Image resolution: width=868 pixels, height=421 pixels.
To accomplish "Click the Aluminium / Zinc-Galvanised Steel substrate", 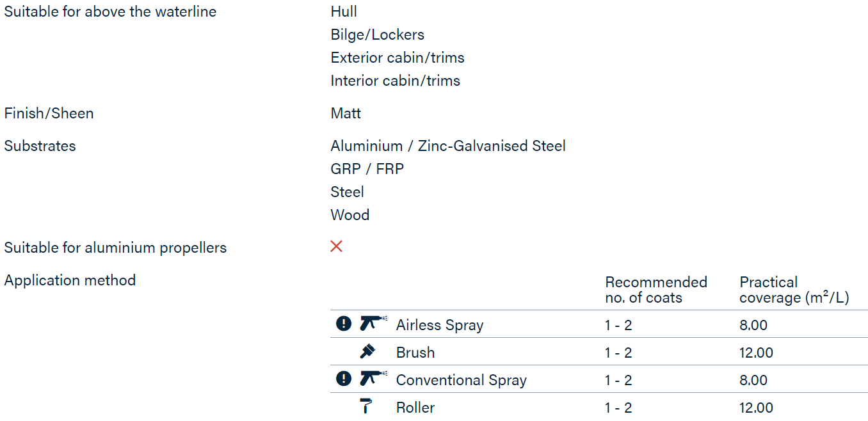I will click(448, 146).
